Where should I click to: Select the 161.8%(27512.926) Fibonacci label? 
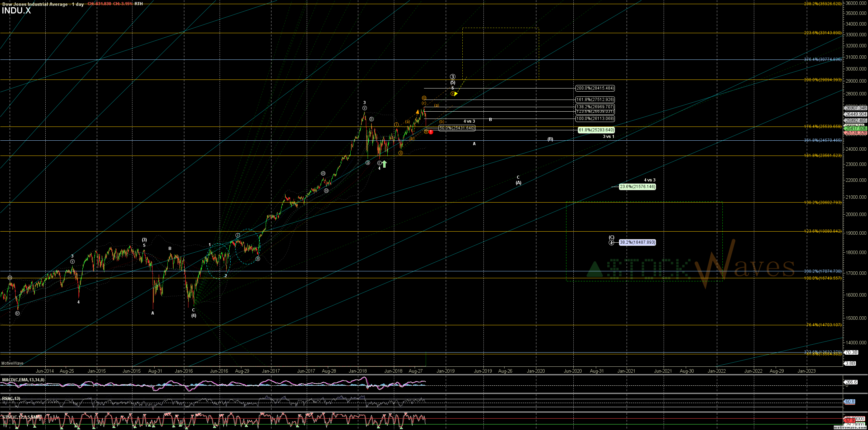(x=595, y=100)
